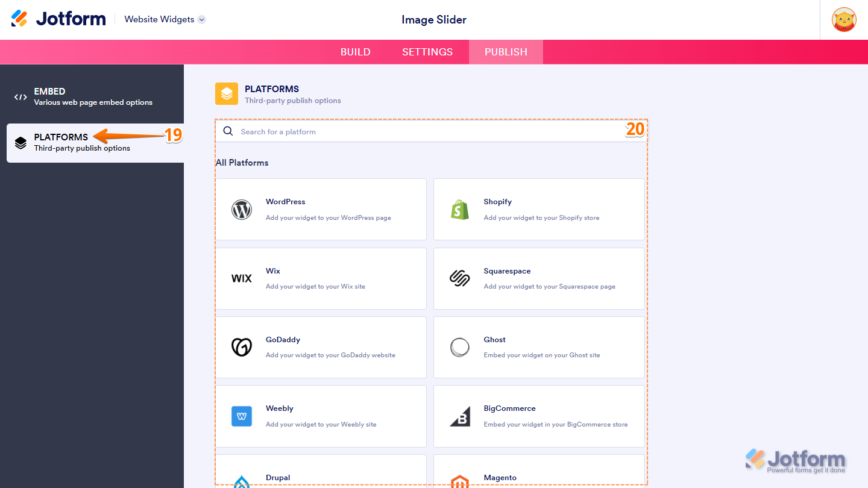
Task: Open the WordPress platform card
Action: (x=321, y=209)
